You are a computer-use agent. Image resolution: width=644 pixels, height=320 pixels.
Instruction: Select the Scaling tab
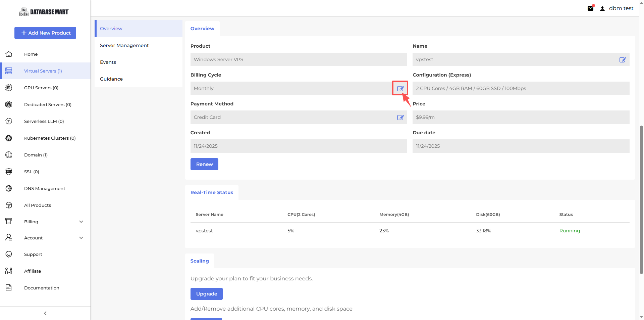click(200, 261)
